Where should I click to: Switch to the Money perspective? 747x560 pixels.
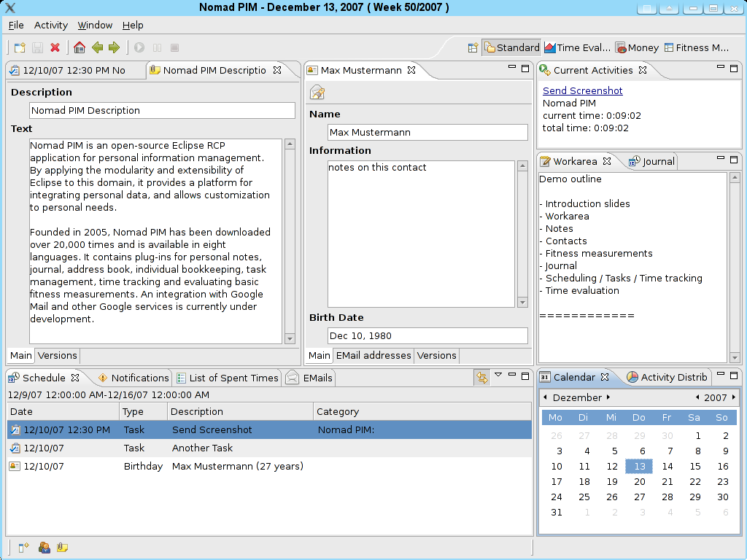tap(637, 47)
